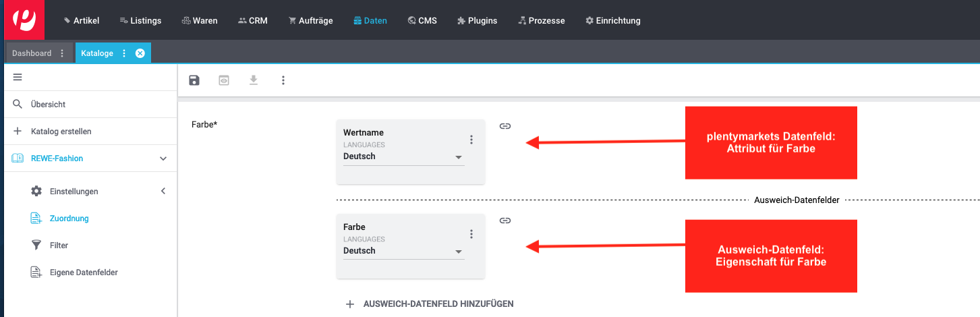
Task: Open Farbe language dropdown showing Deutsch
Action: pyautogui.click(x=403, y=251)
